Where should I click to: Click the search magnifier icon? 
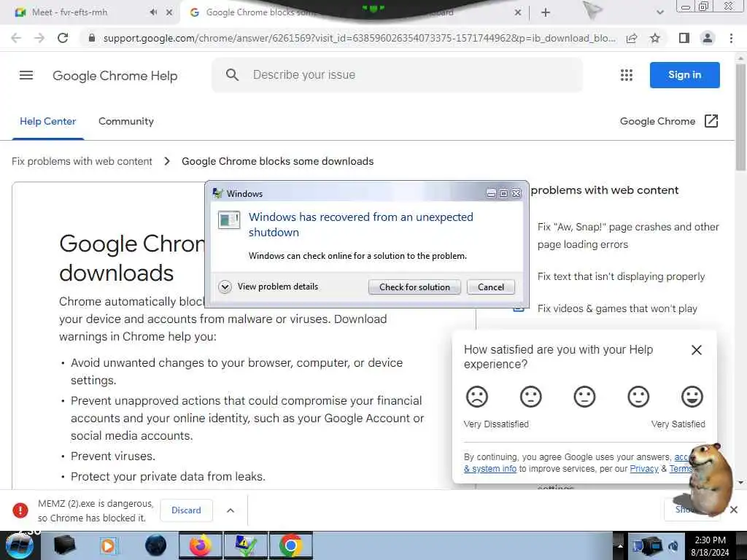[232, 75]
